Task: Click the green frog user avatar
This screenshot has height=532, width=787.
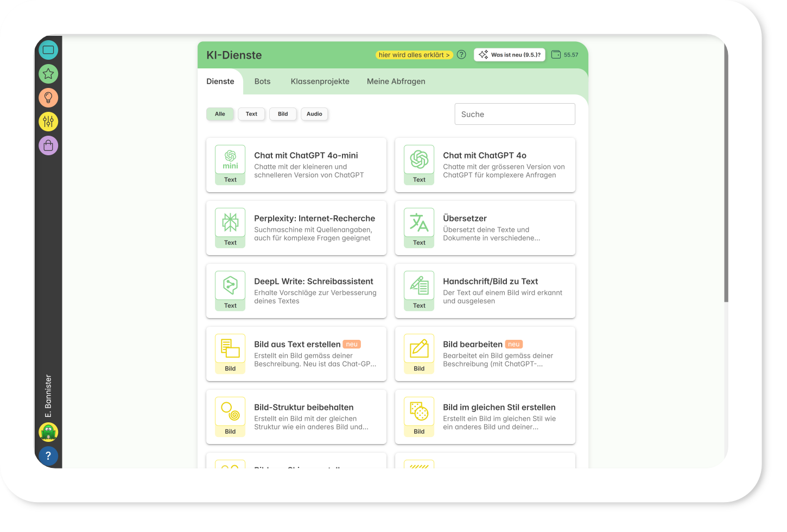Action: click(48, 432)
